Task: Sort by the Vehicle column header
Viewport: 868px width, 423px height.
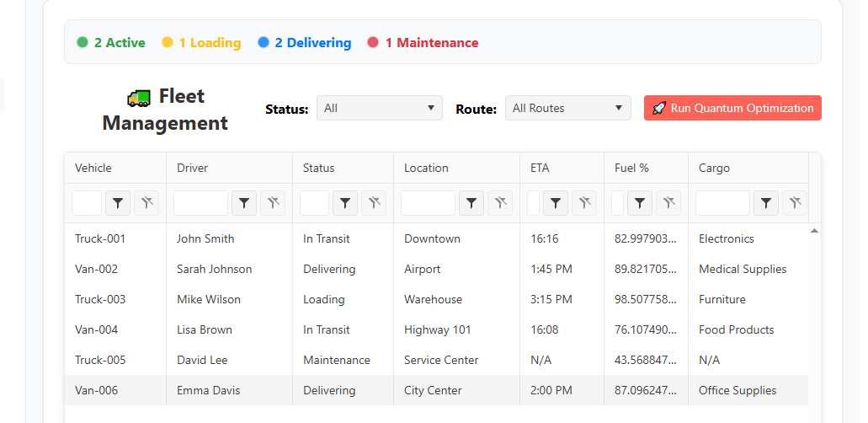Action: pos(93,168)
